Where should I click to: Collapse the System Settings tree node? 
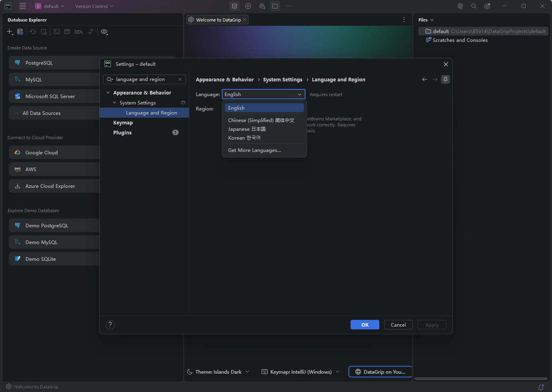point(114,103)
